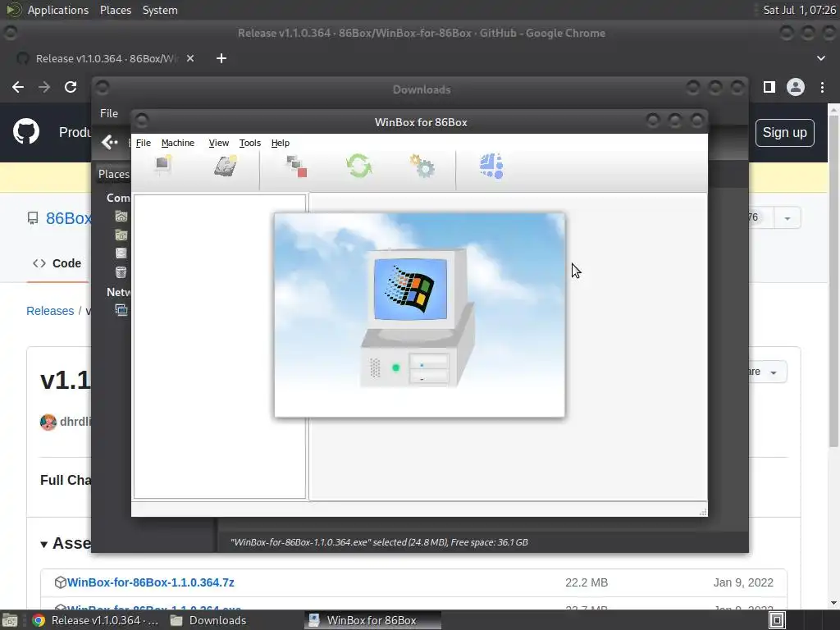Open Trash in Downloads sidebar
Screen dimensions: 840x630
[121, 272]
